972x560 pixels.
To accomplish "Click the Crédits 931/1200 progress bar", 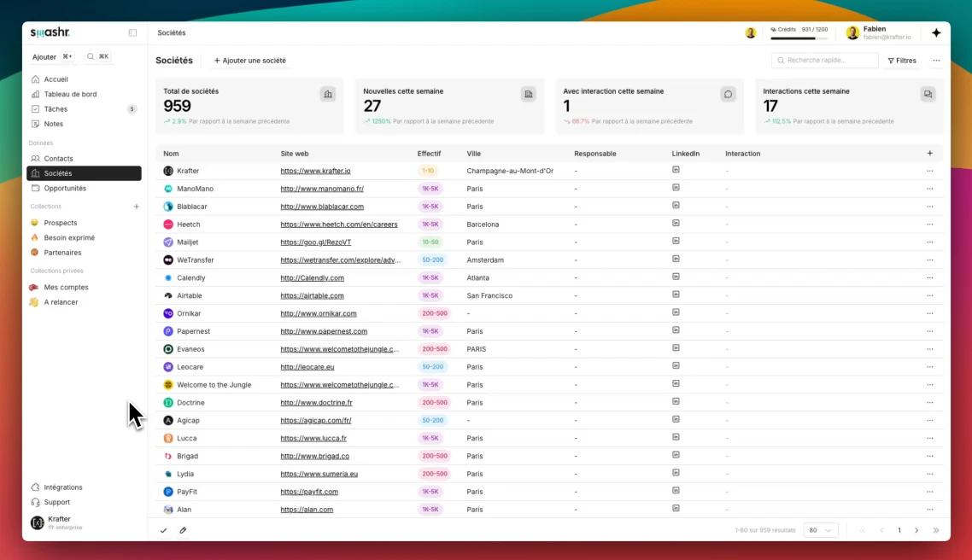I will pos(799,38).
